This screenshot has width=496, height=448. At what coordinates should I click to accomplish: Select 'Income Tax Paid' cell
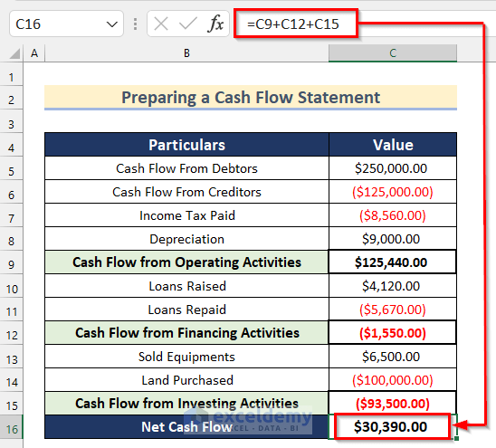pos(186,215)
